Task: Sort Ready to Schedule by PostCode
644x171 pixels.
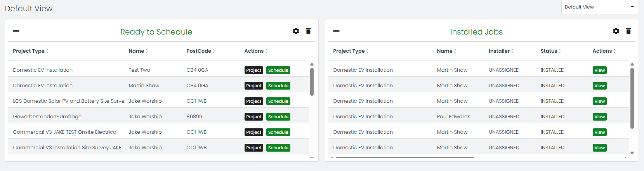Action: click(200, 51)
